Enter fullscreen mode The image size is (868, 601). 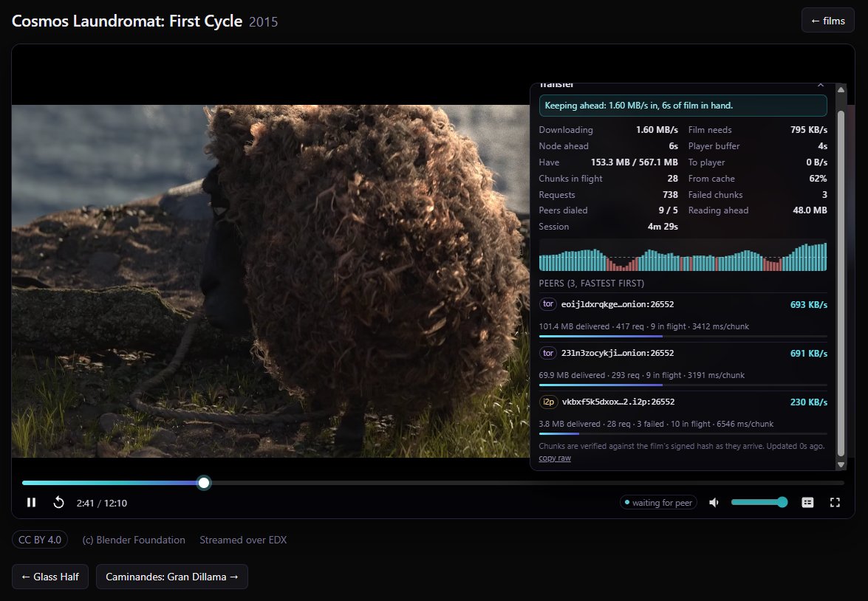(835, 503)
